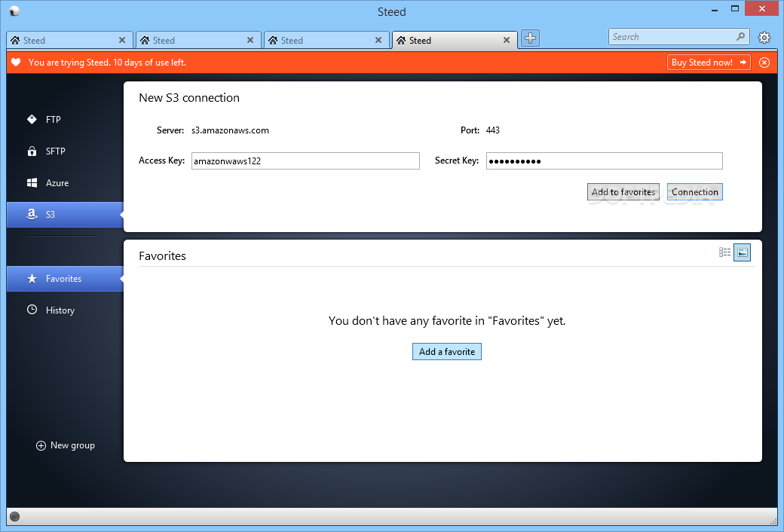Screen dimensions: 784x532
Task: Focus the Secret Key password field
Action: pos(605,161)
